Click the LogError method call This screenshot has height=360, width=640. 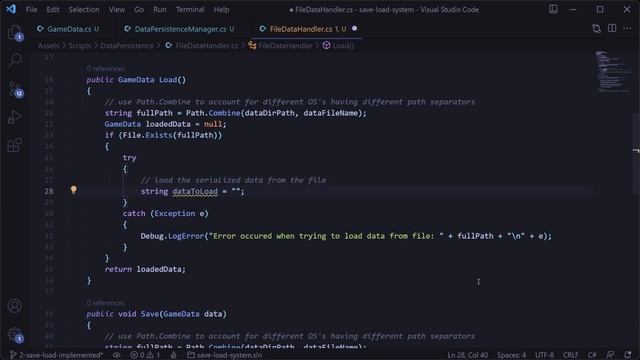(x=186, y=236)
